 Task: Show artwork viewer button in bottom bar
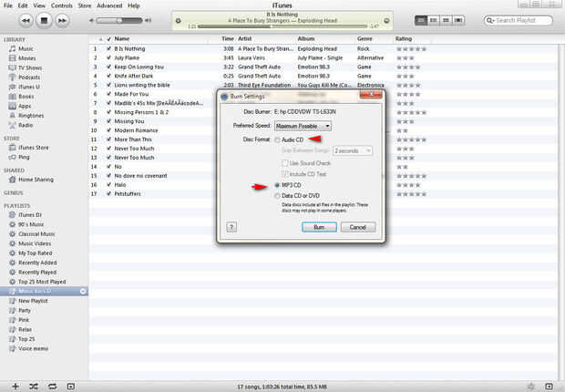[x=71, y=387]
